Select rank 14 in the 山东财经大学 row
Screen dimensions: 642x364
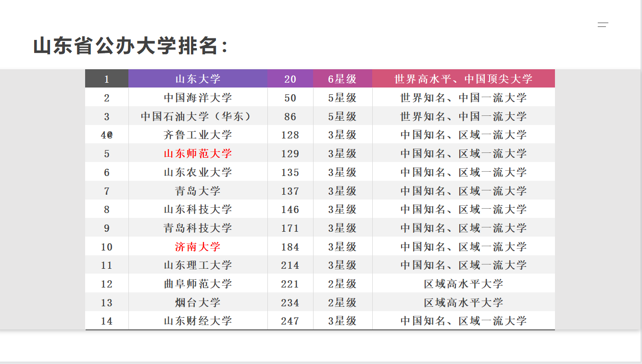(x=107, y=321)
